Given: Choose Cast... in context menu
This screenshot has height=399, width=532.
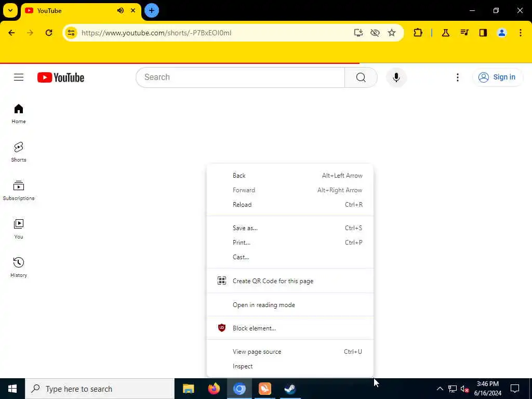Looking at the screenshot, I should tap(290, 257).
